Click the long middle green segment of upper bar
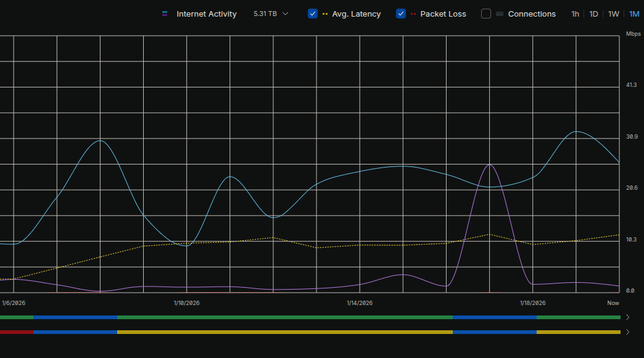Screen dimensions: 644x358 click(x=284, y=317)
